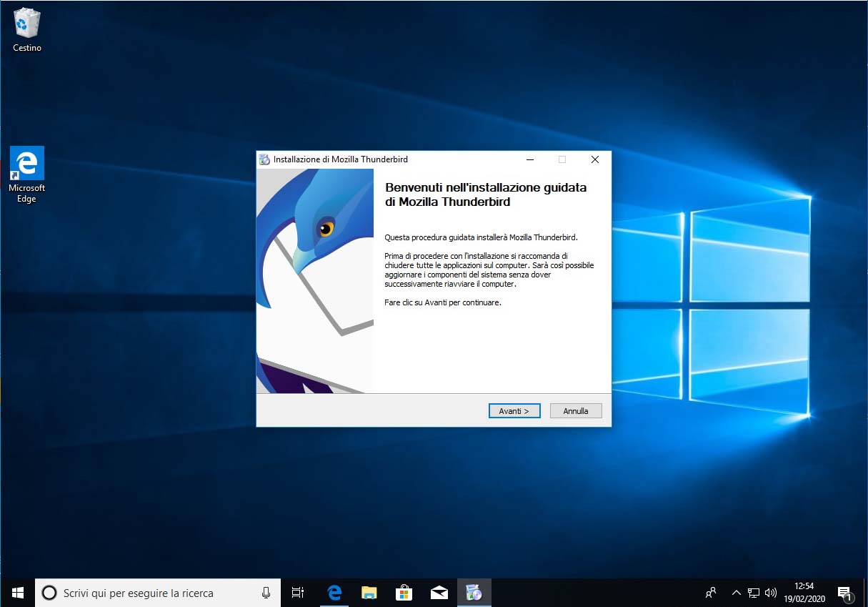Open the People icon in the tray
The height and width of the screenshot is (607, 868).
(711, 593)
